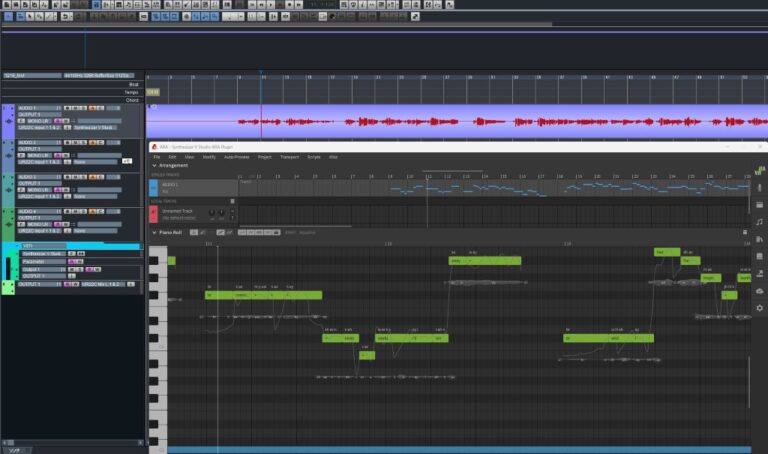Adjust the Unnamed Track volume knob
The height and width of the screenshot is (454, 768).
[211, 213]
